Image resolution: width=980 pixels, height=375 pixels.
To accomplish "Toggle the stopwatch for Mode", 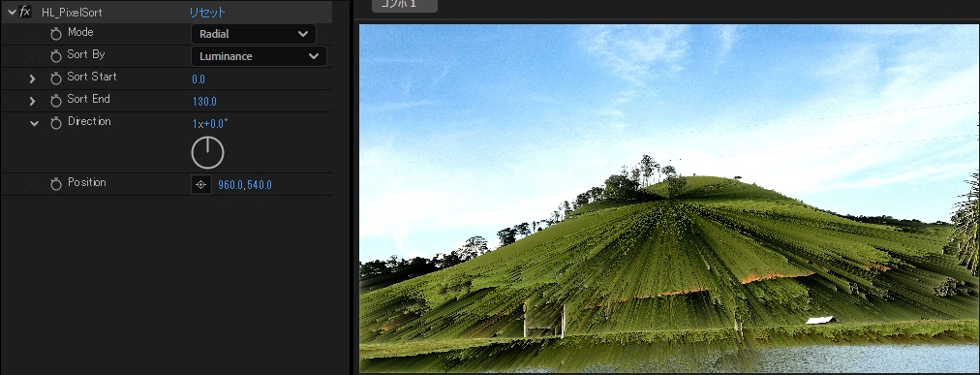I will 55,34.
